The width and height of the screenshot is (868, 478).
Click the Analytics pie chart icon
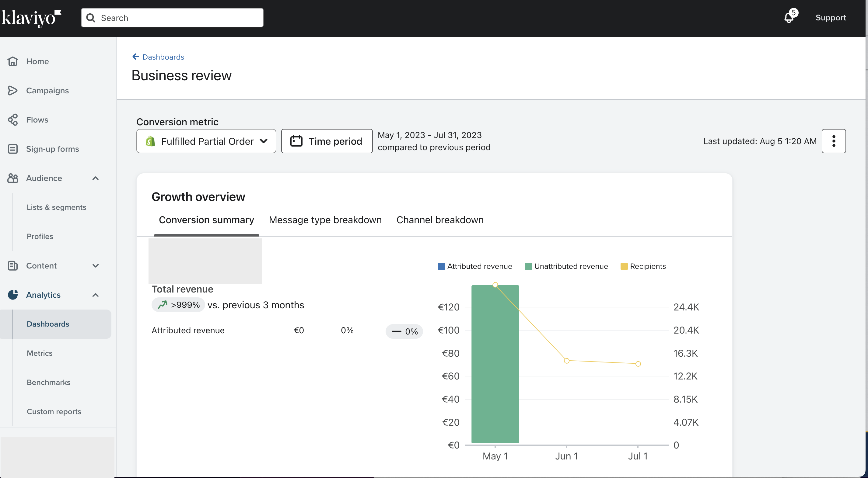pyautogui.click(x=13, y=295)
